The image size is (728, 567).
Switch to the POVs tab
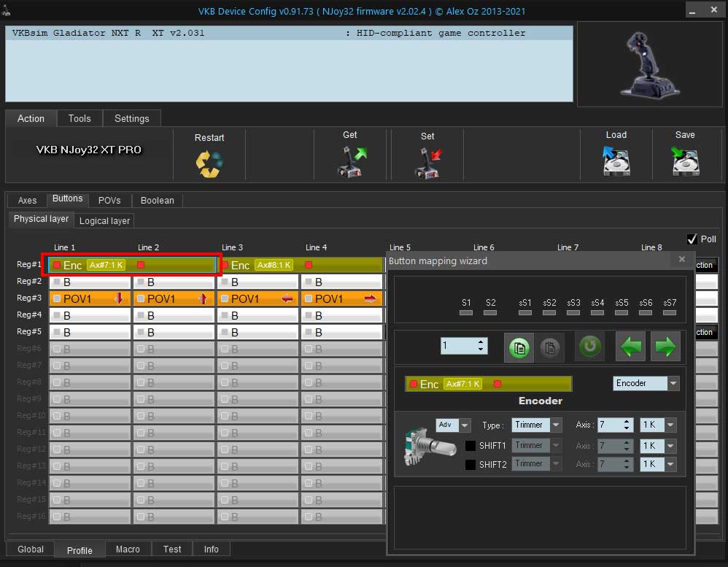tap(109, 200)
